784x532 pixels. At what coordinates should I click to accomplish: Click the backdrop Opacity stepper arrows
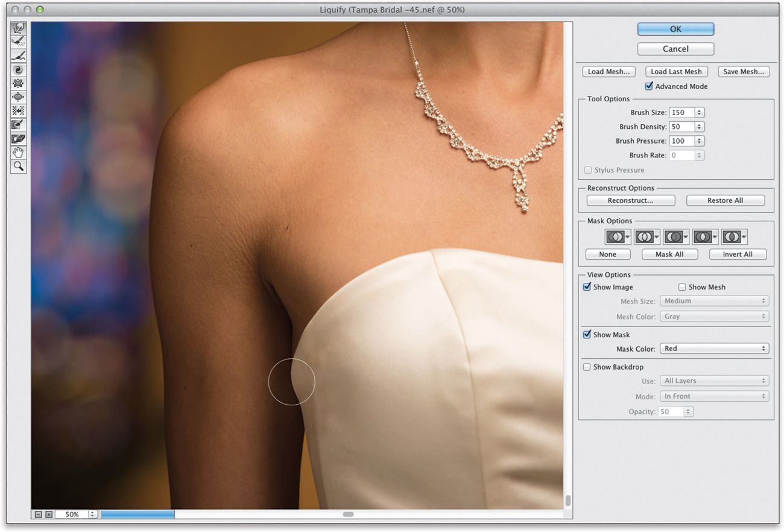click(689, 412)
